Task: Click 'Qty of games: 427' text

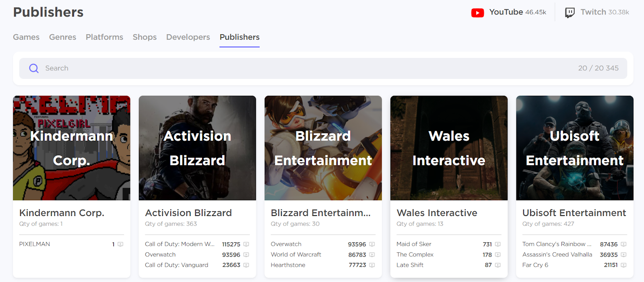Action: tap(548, 224)
